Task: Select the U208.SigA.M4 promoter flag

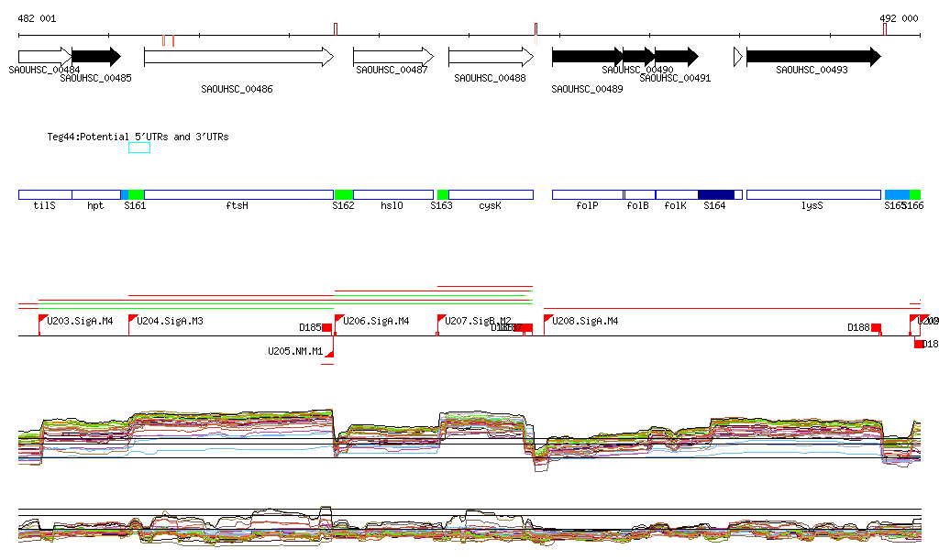Action: (547, 320)
